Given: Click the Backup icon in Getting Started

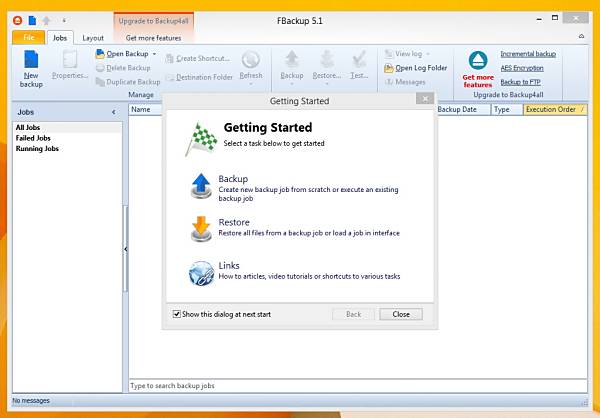Looking at the screenshot, I should click(x=201, y=186).
